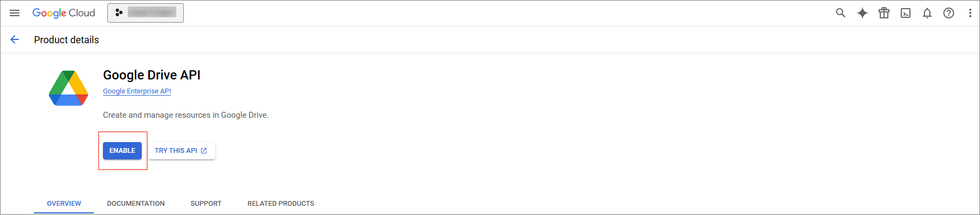Switch to the Documentation tab
The width and height of the screenshot is (980, 215).
pyautogui.click(x=136, y=204)
